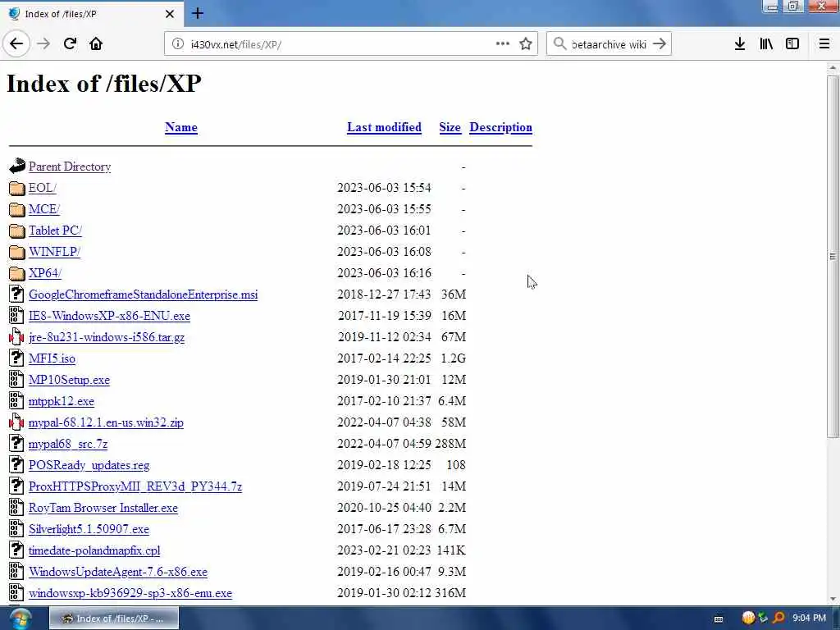Download WindowsUpdateAgent-7.6-x86.exe
Viewport: 840px width, 630px height.
[118, 572]
